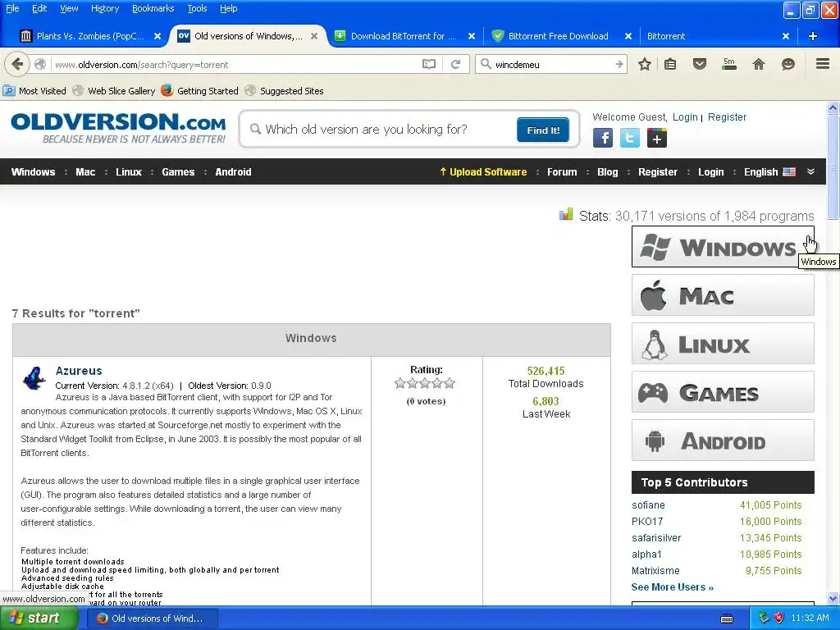Screen dimensions: 840x630
Task: Show bookmarks list icon in toolbar
Action: [670, 64]
